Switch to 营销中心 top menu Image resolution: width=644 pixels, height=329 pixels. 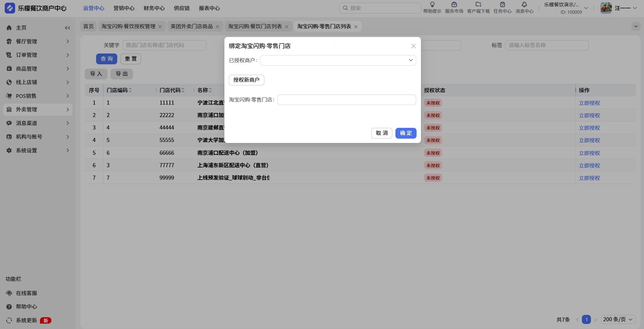124,8
